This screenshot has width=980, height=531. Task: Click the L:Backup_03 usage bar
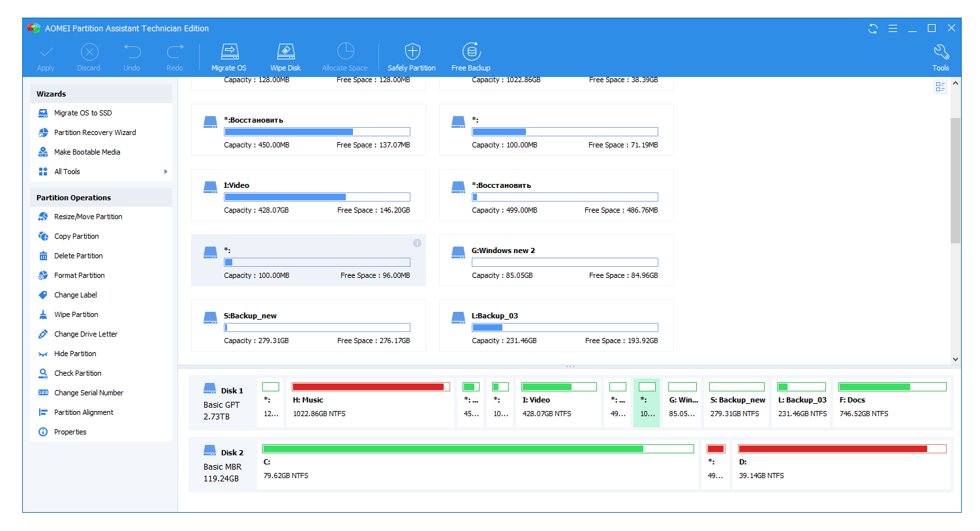click(565, 327)
